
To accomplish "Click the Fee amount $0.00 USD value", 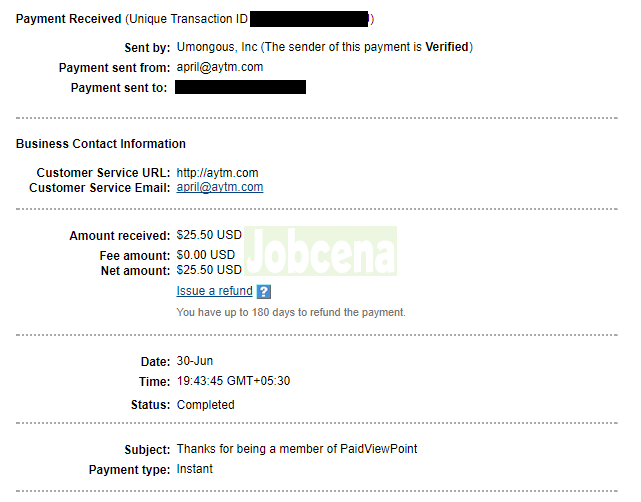I will 205,256.
